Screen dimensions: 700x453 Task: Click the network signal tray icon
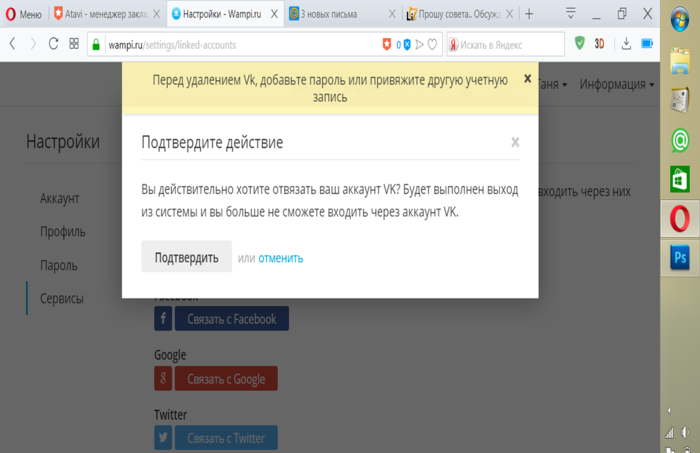[669, 432]
